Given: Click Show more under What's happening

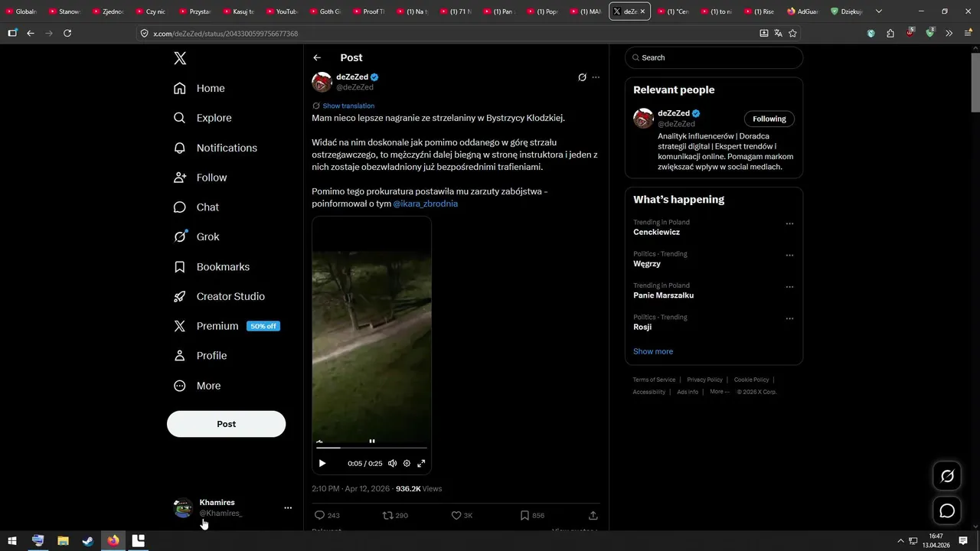Looking at the screenshot, I should click(653, 351).
